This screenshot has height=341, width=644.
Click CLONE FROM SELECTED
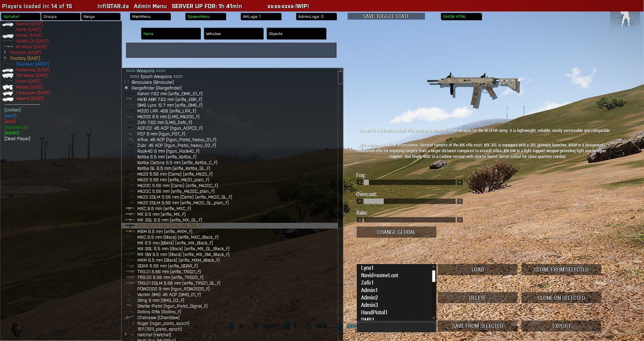(x=561, y=270)
